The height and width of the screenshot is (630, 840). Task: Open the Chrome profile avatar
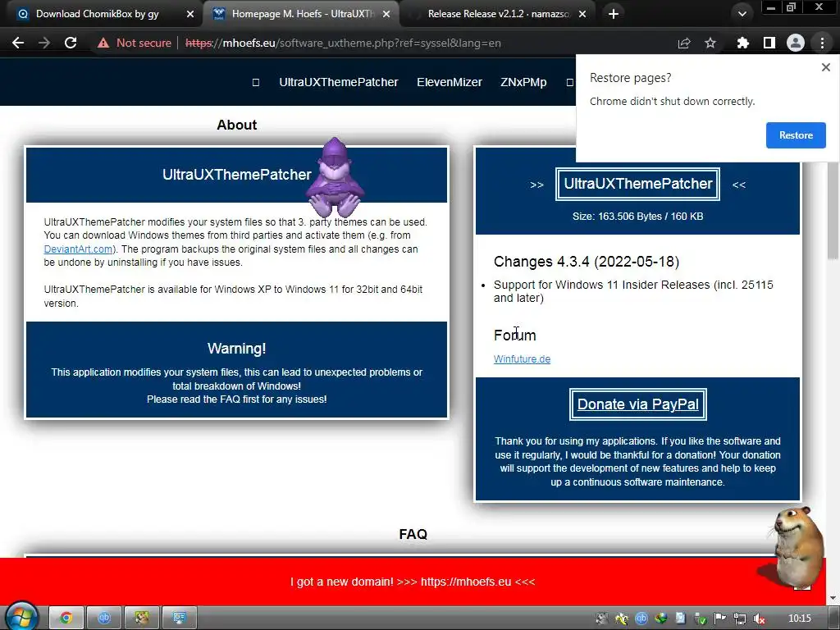click(796, 43)
